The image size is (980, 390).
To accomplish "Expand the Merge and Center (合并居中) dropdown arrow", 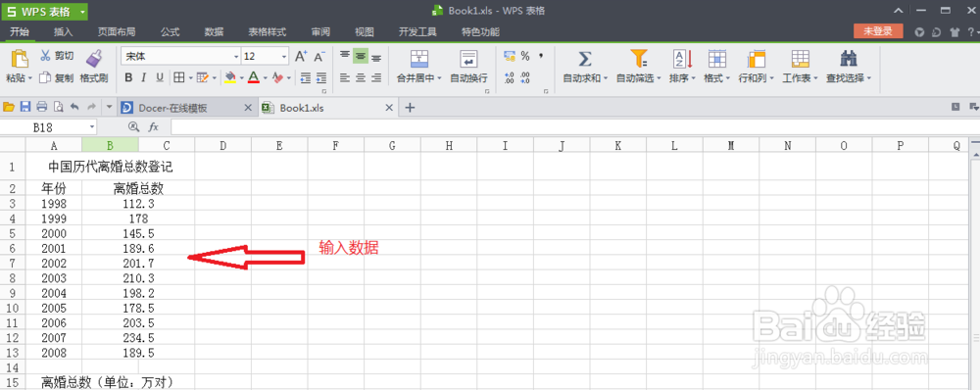I will pyautogui.click(x=439, y=78).
